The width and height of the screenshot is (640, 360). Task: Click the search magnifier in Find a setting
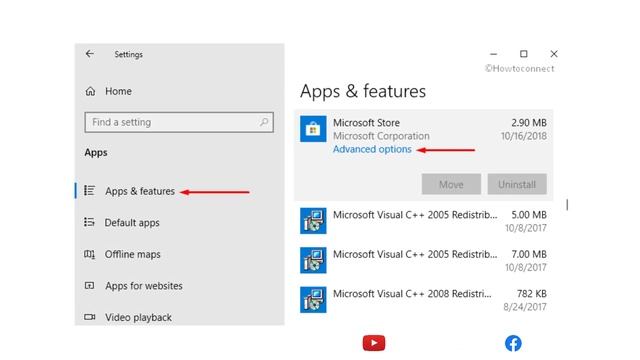point(264,122)
